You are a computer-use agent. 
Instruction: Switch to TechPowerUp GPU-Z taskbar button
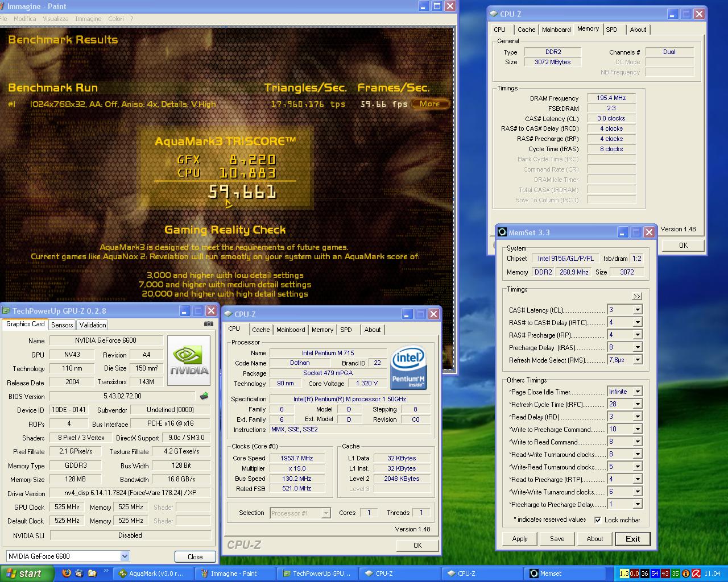(316, 573)
